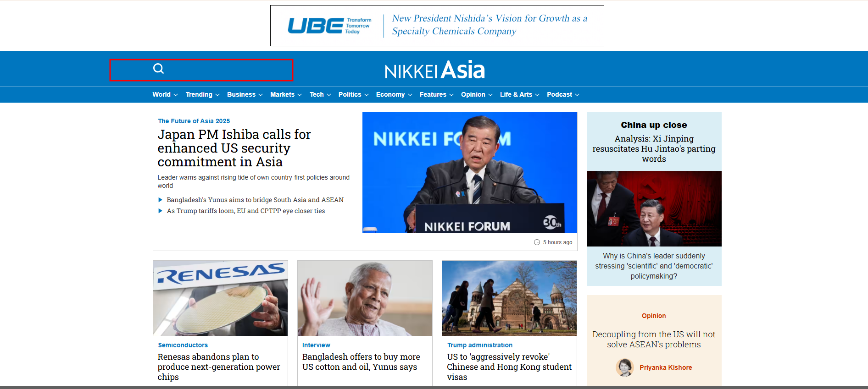This screenshot has height=389, width=868.
Task: Click the Nikkei Asia logo
Action: pos(434,70)
